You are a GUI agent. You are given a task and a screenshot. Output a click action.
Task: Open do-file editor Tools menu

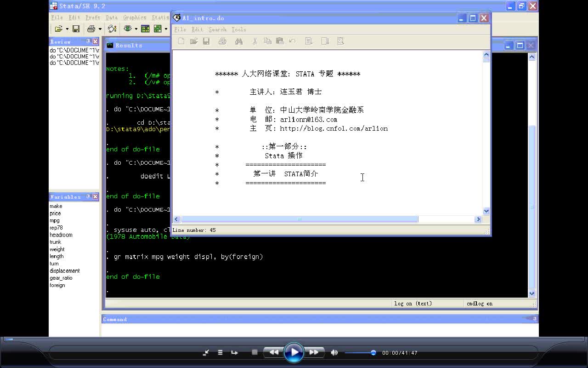tap(238, 29)
